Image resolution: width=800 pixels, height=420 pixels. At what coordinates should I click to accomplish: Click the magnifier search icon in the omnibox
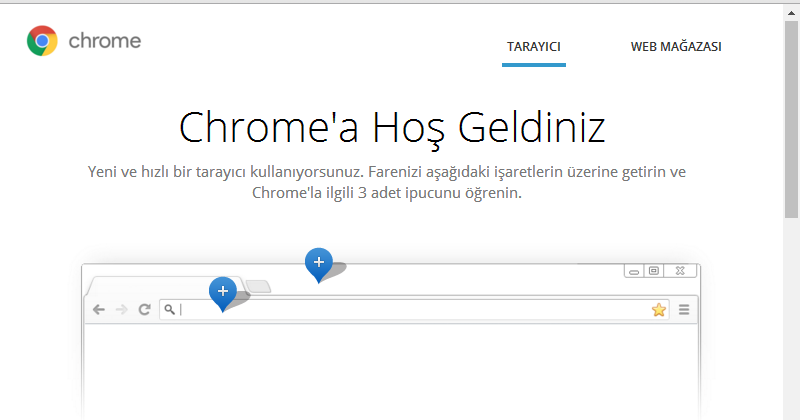click(x=170, y=310)
